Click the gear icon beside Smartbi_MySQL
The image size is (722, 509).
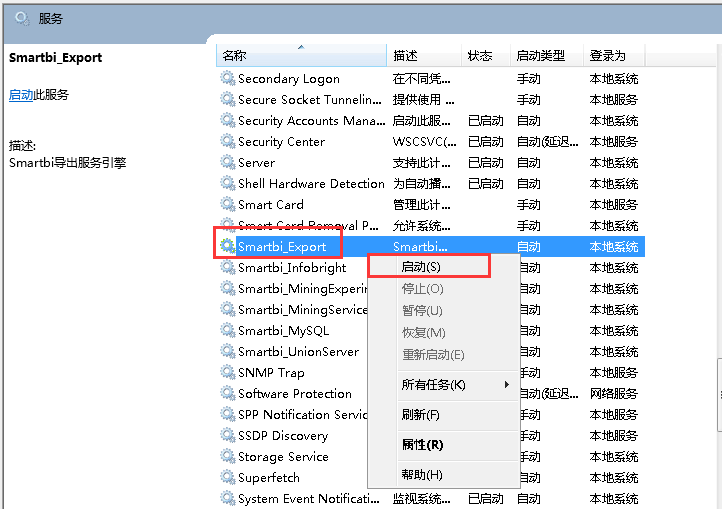click(x=227, y=330)
